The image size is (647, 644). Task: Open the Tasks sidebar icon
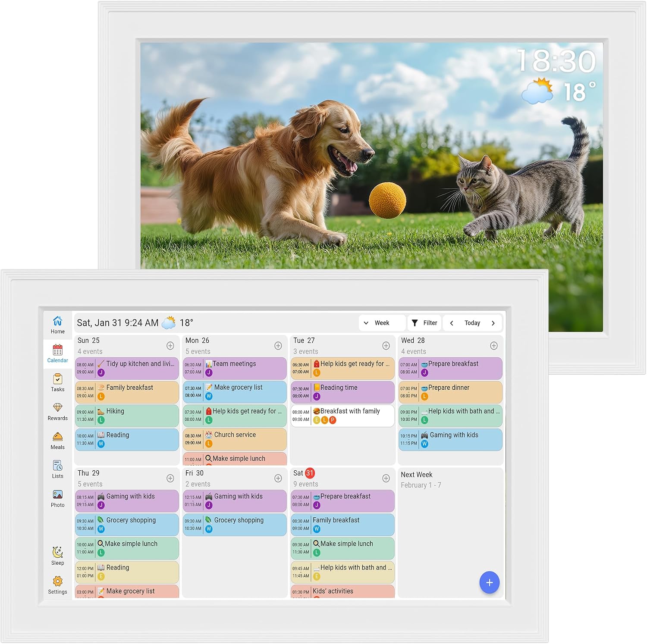[57, 382]
